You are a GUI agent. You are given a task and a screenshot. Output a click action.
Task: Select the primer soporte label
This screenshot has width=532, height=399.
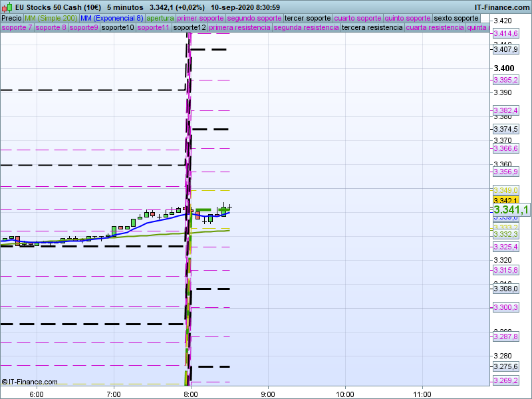(201, 18)
